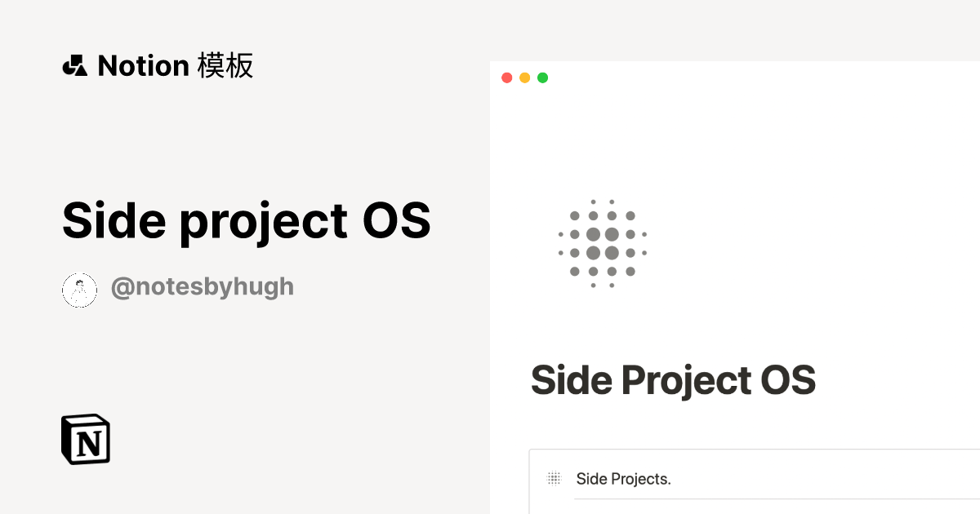Click the dashed circle around the avatar
This screenshot has width=980, height=514.
79,273
